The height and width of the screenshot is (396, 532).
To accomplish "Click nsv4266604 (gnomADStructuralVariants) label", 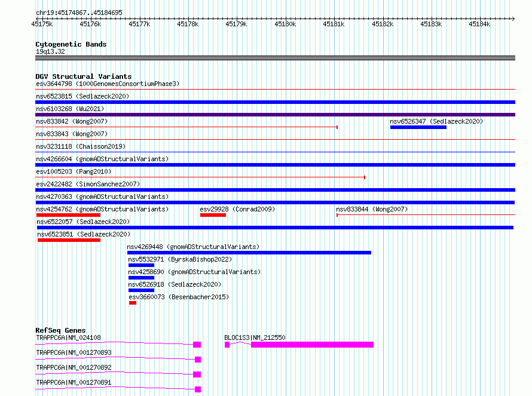I will pos(102,159).
